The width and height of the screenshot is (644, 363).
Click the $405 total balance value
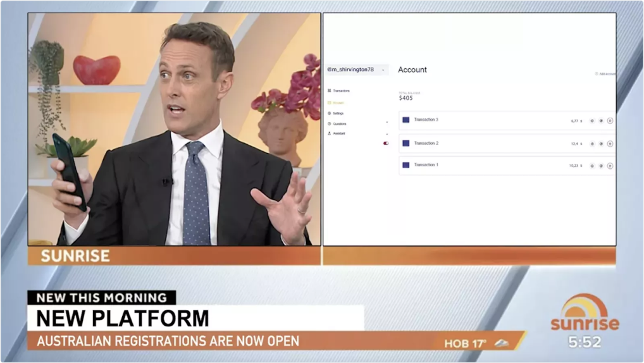(406, 98)
